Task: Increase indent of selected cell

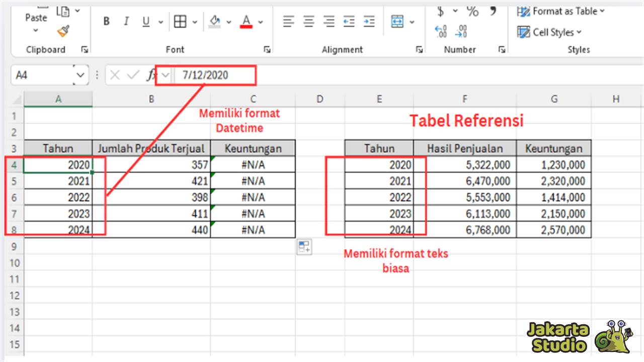Action: pos(369,22)
